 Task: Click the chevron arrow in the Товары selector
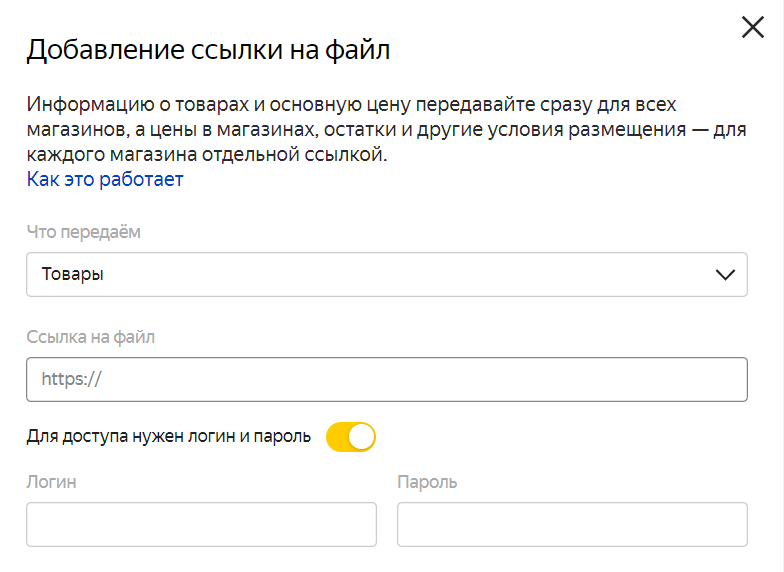point(725,276)
